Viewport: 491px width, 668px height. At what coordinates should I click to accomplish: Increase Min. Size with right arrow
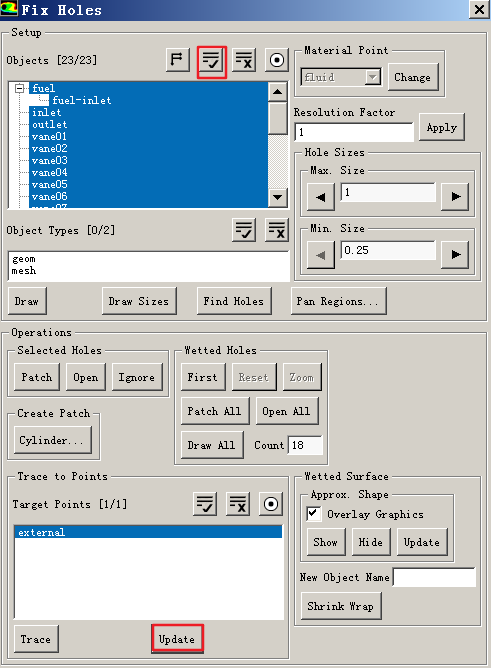coord(455,255)
